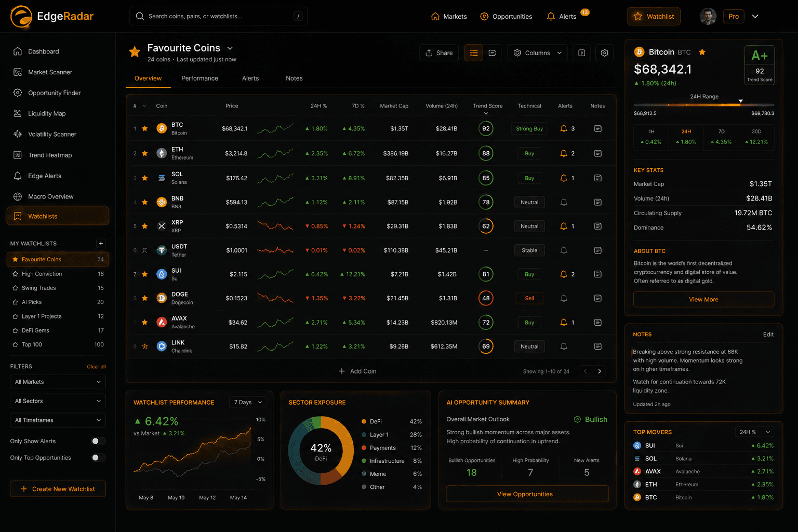Click Create New Watchlist button

coord(58,489)
